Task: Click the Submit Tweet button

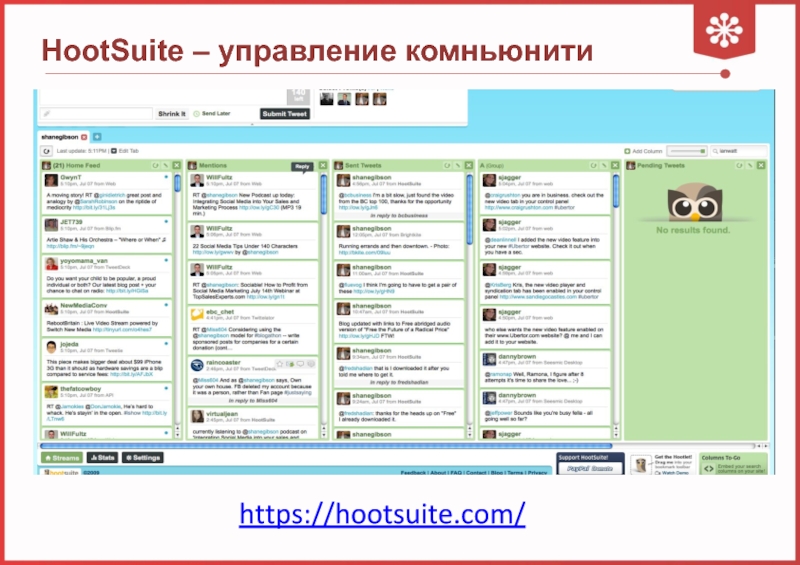Action: (286, 114)
